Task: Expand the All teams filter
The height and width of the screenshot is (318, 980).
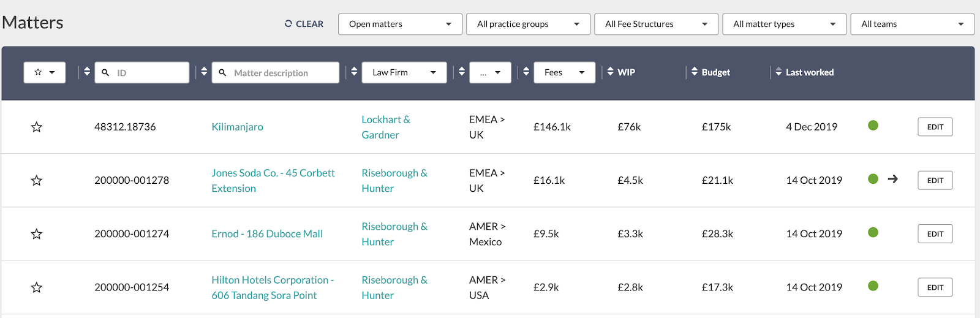Action: tap(912, 24)
